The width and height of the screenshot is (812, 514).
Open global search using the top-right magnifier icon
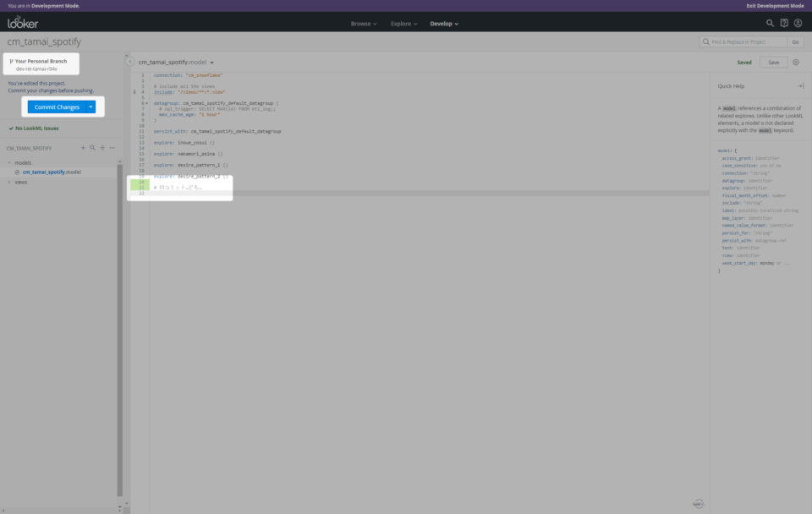tap(768, 23)
